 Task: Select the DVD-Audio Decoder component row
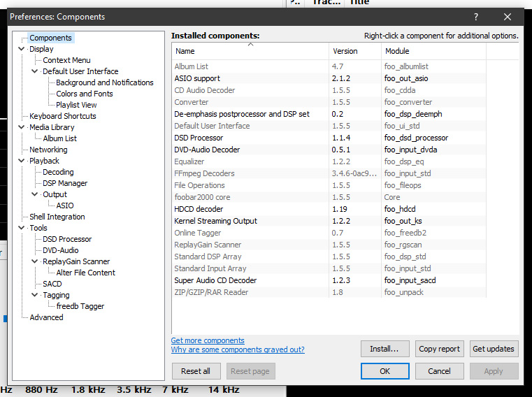coord(329,150)
